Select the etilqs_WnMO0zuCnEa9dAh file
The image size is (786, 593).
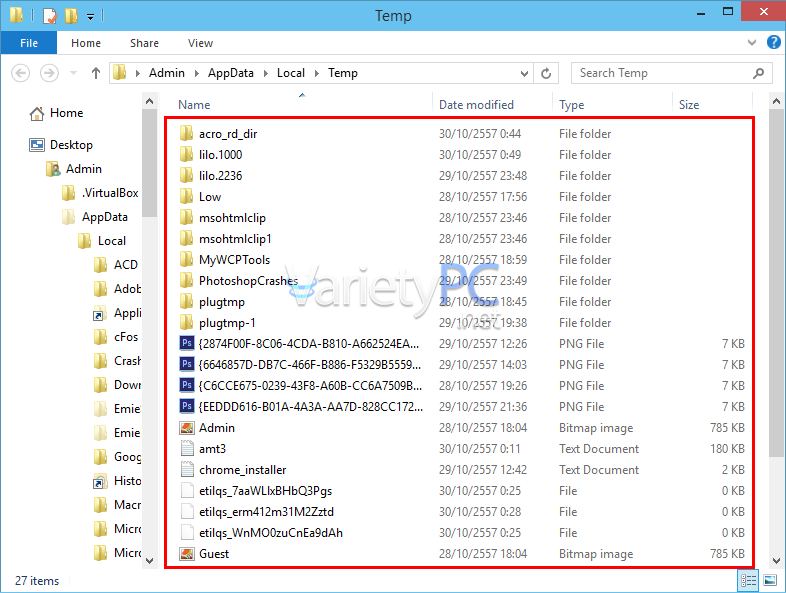pos(261,533)
